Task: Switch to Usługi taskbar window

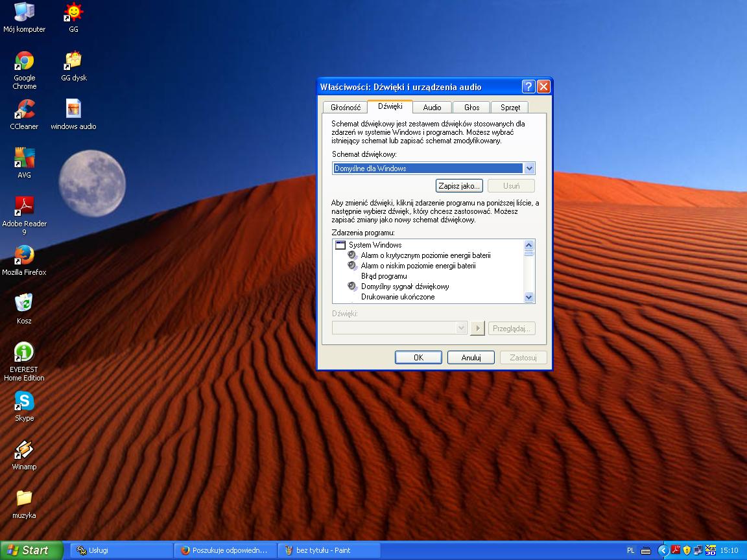Action: (x=121, y=550)
